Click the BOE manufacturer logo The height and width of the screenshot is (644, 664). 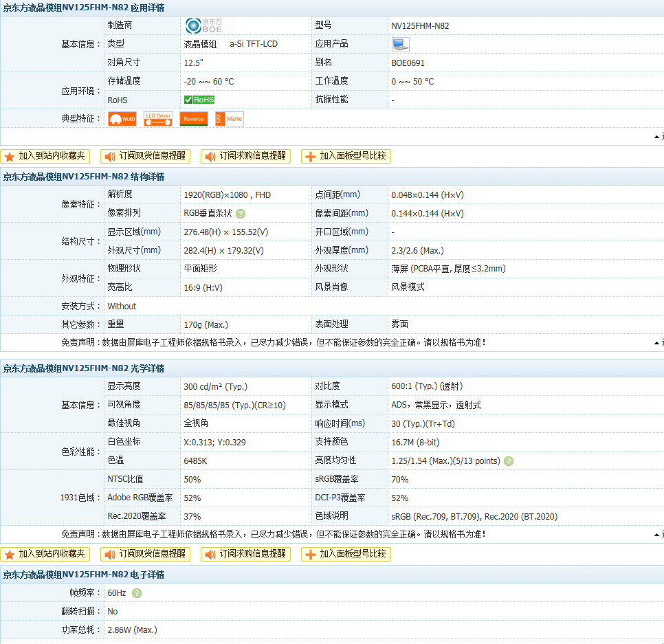(203, 25)
